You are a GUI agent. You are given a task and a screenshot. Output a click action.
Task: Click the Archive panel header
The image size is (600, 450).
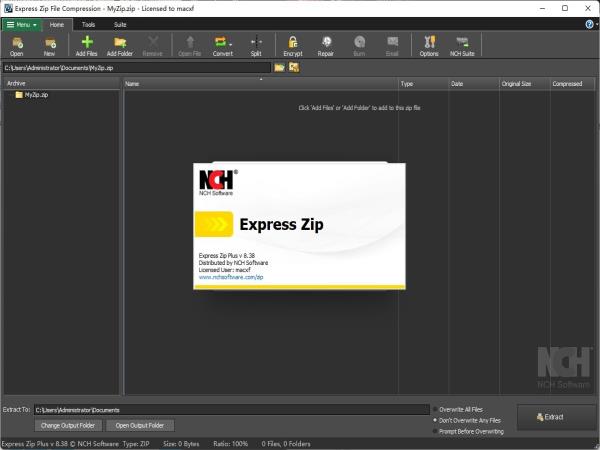click(61, 83)
